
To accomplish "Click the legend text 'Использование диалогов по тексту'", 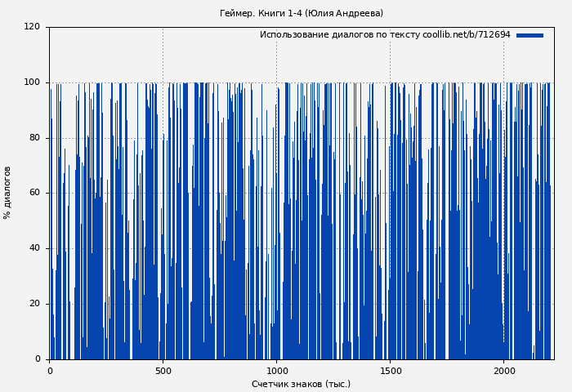I will point(339,35).
